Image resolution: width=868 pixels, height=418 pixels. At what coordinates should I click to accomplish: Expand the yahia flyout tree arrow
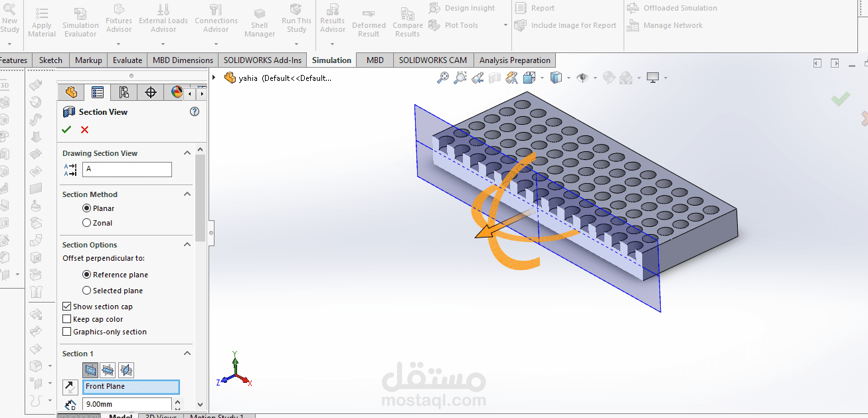(x=214, y=78)
